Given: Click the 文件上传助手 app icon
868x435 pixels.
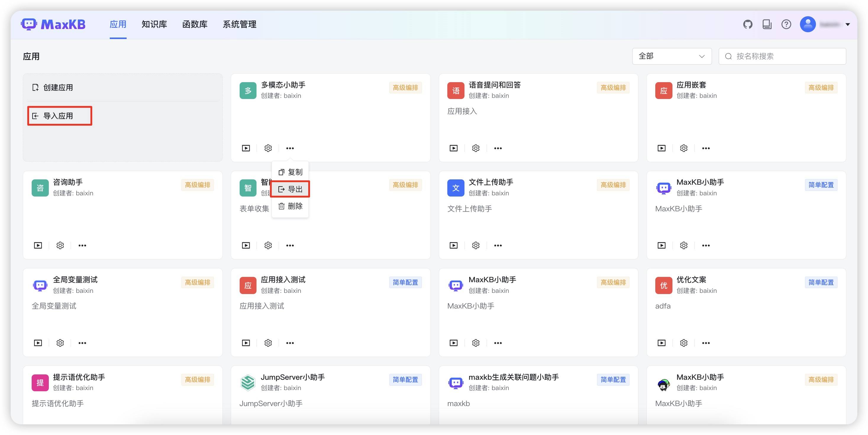Looking at the screenshot, I should click(456, 188).
